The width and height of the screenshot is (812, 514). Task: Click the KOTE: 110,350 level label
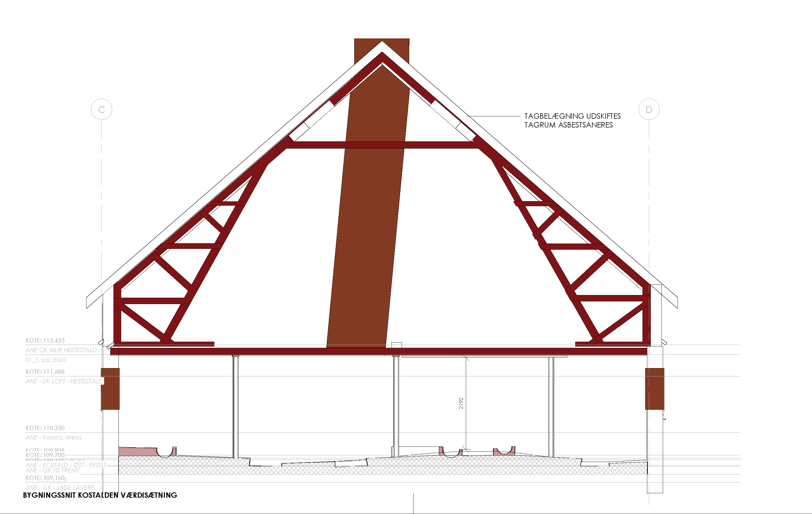pos(45,428)
